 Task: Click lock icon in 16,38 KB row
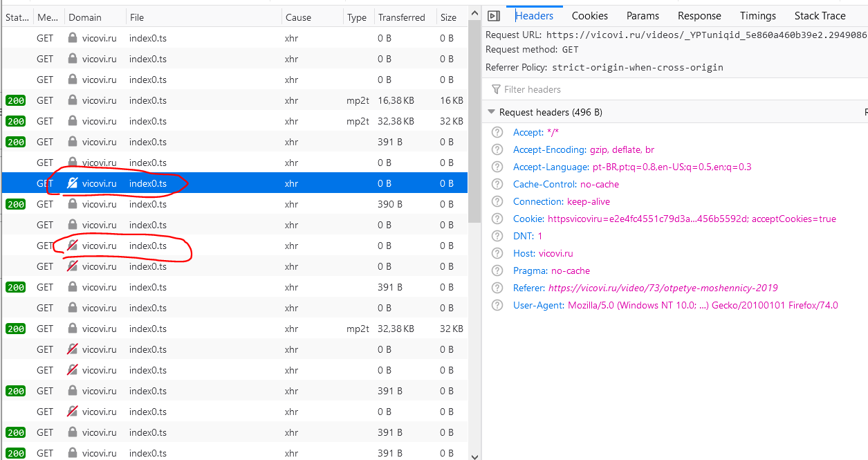73,100
